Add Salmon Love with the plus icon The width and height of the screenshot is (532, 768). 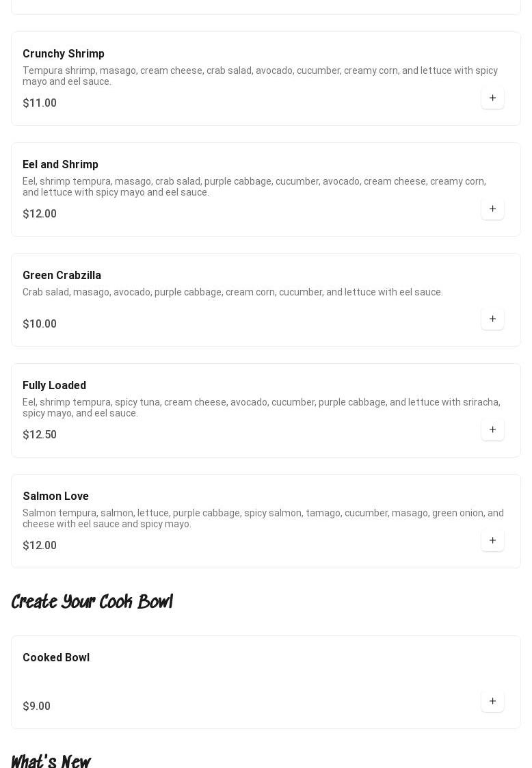pos(492,540)
